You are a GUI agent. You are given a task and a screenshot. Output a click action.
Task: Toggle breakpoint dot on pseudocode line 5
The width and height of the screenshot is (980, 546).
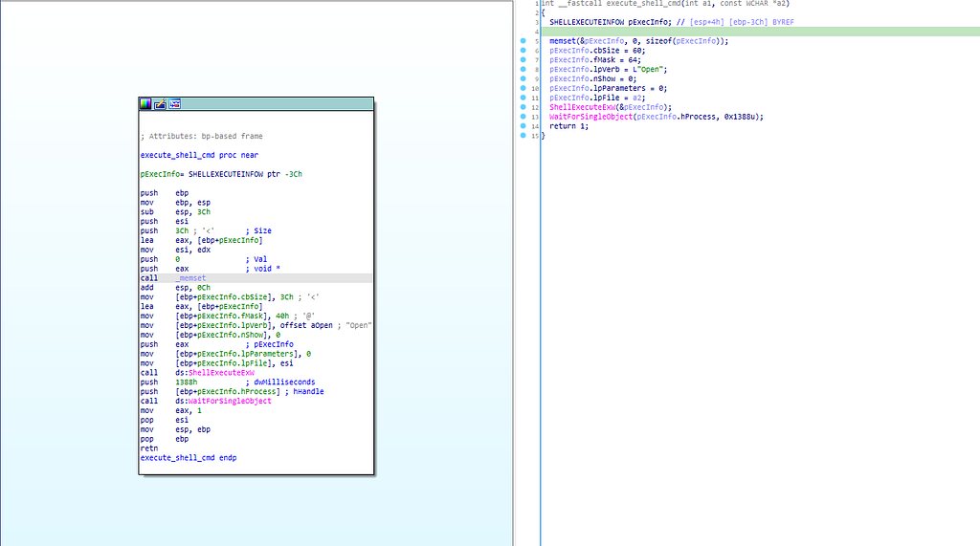coord(523,41)
